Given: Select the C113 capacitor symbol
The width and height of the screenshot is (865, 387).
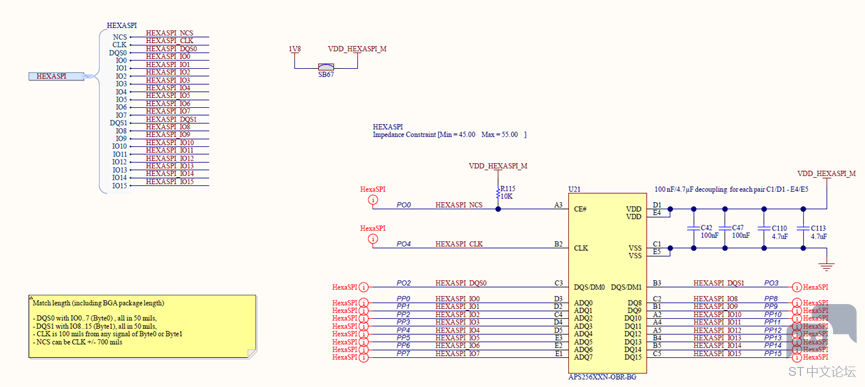Looking at the screenshot, I should pyautogui.click(x=803, y=228).
